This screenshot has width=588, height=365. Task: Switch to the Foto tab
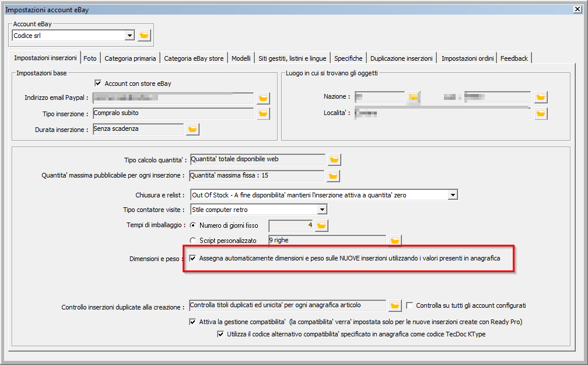pos(90,58)
